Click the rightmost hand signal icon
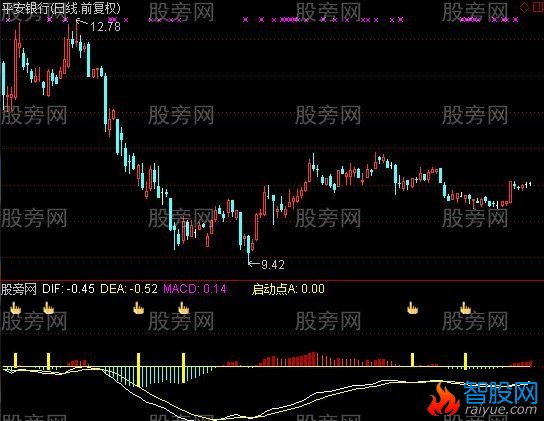The image size is (544, 421). 465,308
